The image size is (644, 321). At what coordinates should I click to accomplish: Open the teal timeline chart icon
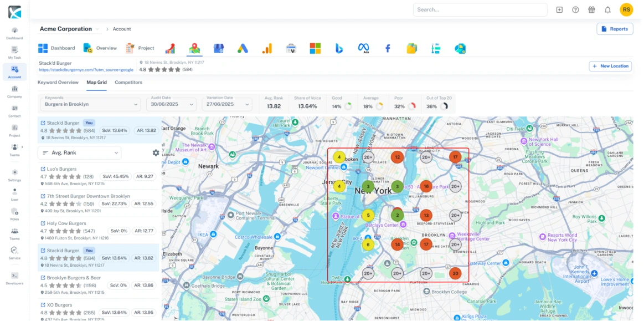click(436, 48)
